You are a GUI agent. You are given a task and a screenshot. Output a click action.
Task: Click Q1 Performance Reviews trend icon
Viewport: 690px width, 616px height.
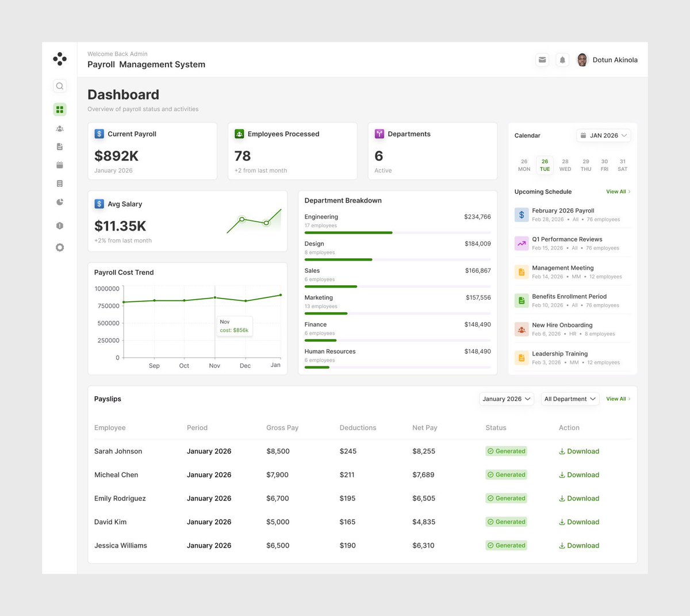point(522,243)
